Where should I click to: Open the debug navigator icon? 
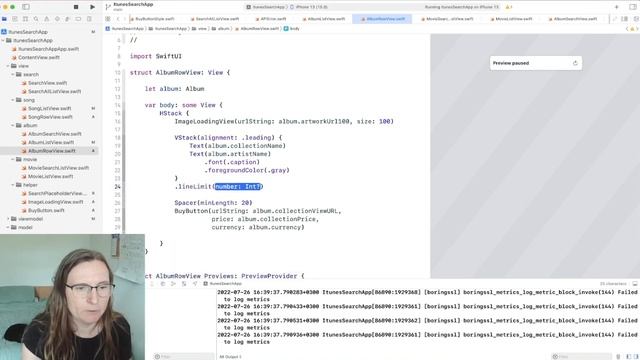(x=67, y=19)
